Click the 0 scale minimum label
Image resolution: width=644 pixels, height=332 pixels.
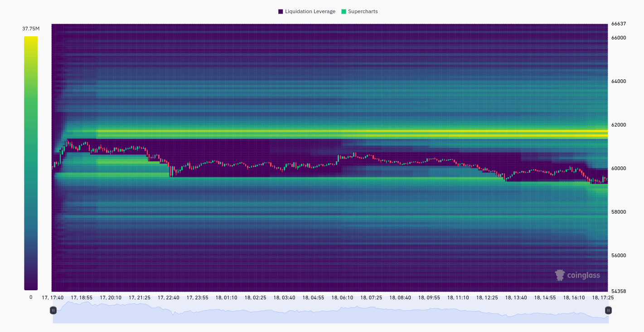coord(31,297)
